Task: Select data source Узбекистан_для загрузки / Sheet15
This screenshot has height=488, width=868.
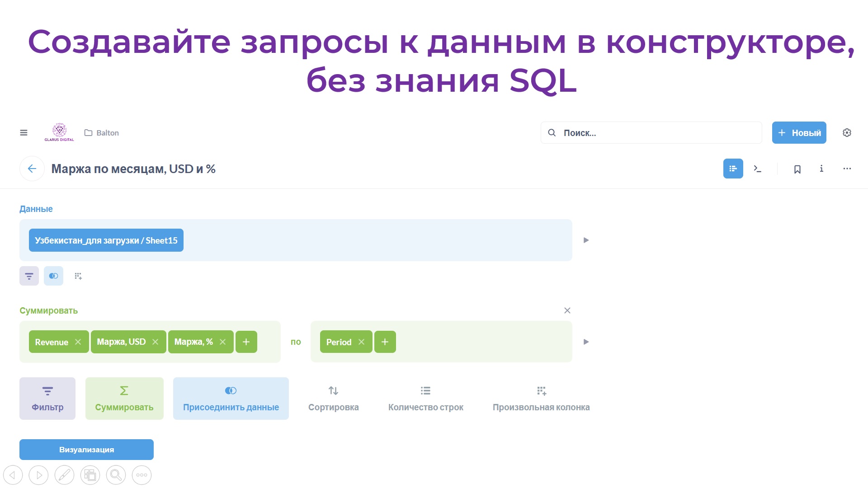Action: [106, 240]
